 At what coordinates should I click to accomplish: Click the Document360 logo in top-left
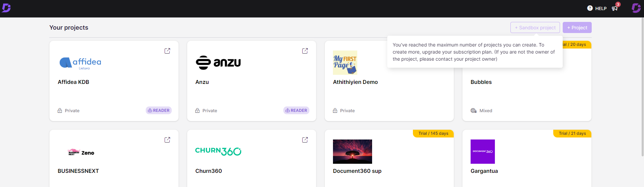pyautogui.click(x=6, y=8)
